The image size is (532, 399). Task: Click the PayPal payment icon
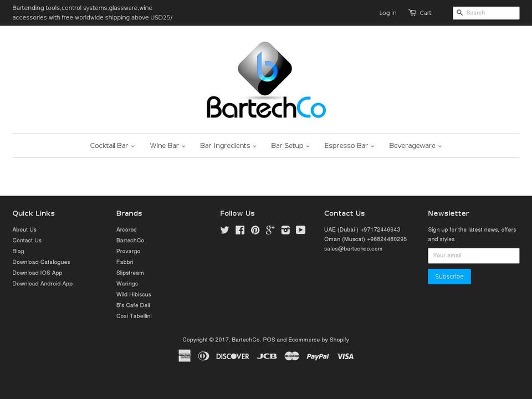coord(318,356)
